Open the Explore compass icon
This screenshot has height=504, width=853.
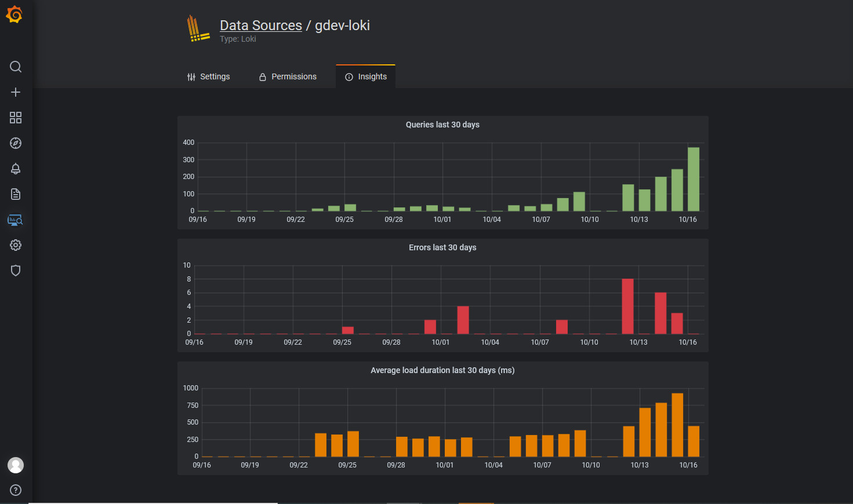(16, 143)
